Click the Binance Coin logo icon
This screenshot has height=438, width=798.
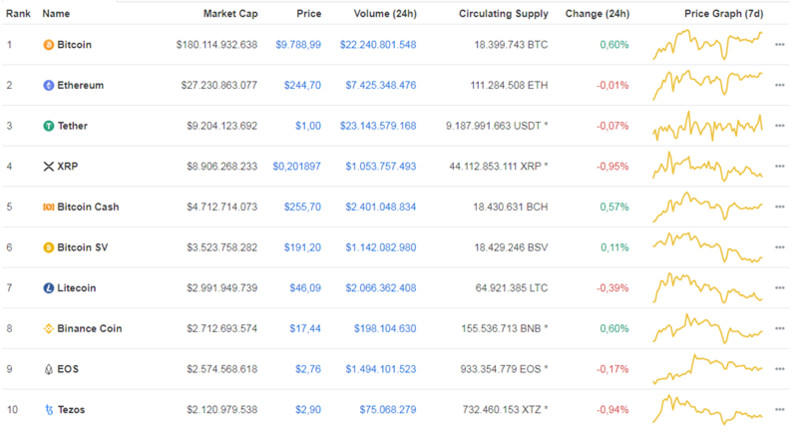48,328
